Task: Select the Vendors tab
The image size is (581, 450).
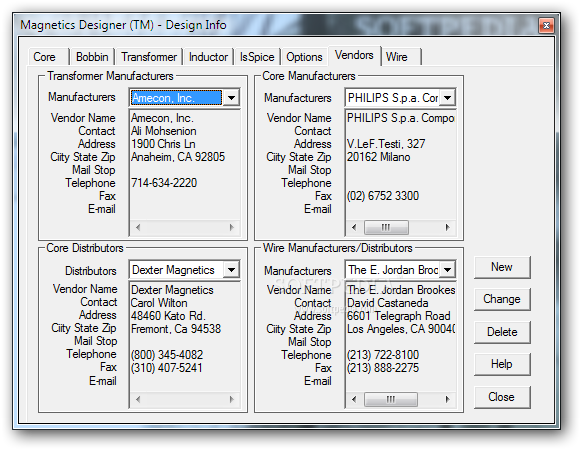Action: pos(354,55)
